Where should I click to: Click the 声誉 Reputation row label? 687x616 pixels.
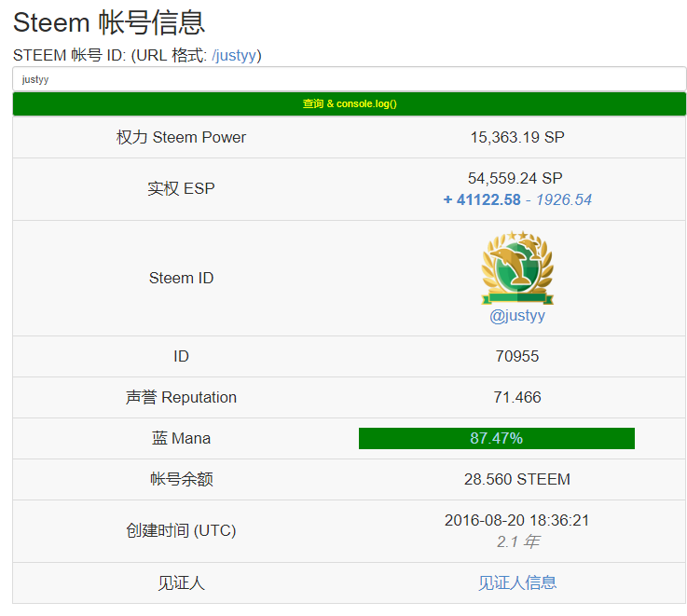click(x=181, y=397)
